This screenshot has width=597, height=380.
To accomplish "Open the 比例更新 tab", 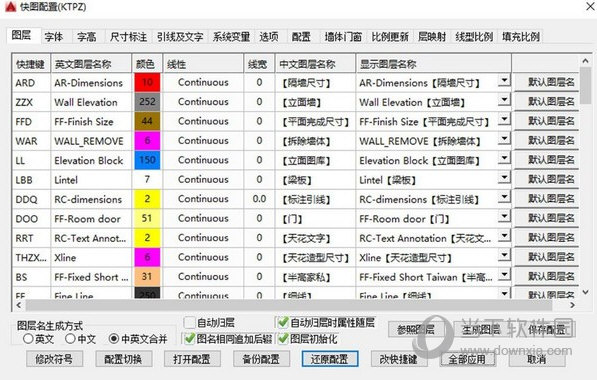I will [390, 37].
